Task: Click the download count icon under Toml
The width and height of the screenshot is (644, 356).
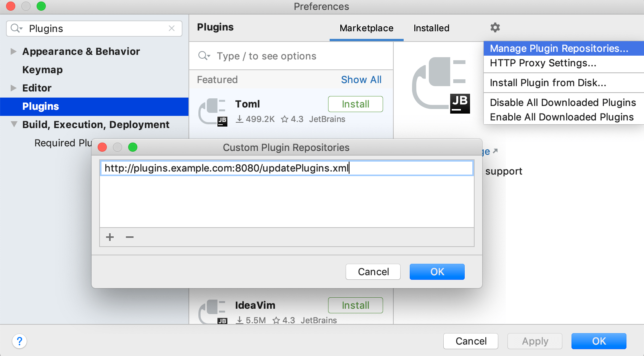Action: (240, 119)
